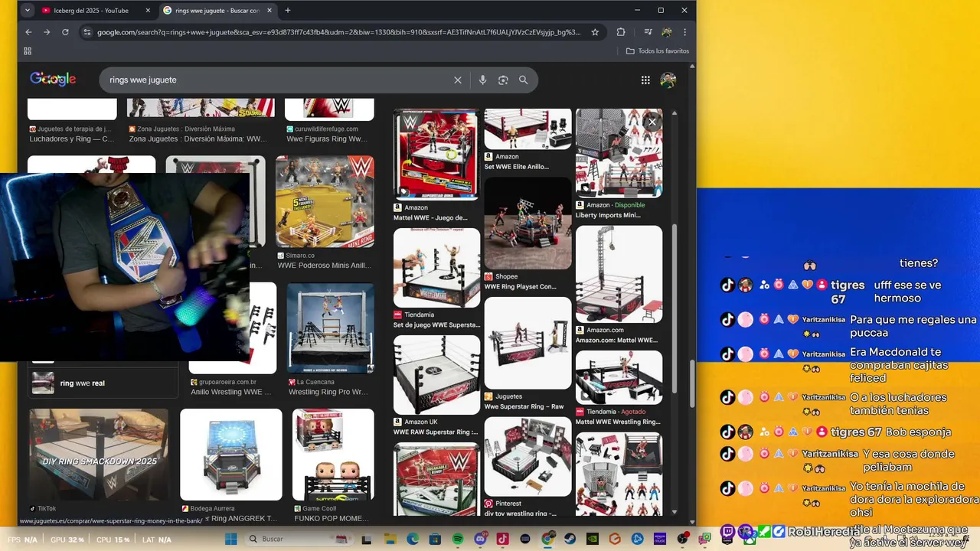This screenshot has width=980, height=551.
Task: Open the Google apps grid
Action: 645,80
